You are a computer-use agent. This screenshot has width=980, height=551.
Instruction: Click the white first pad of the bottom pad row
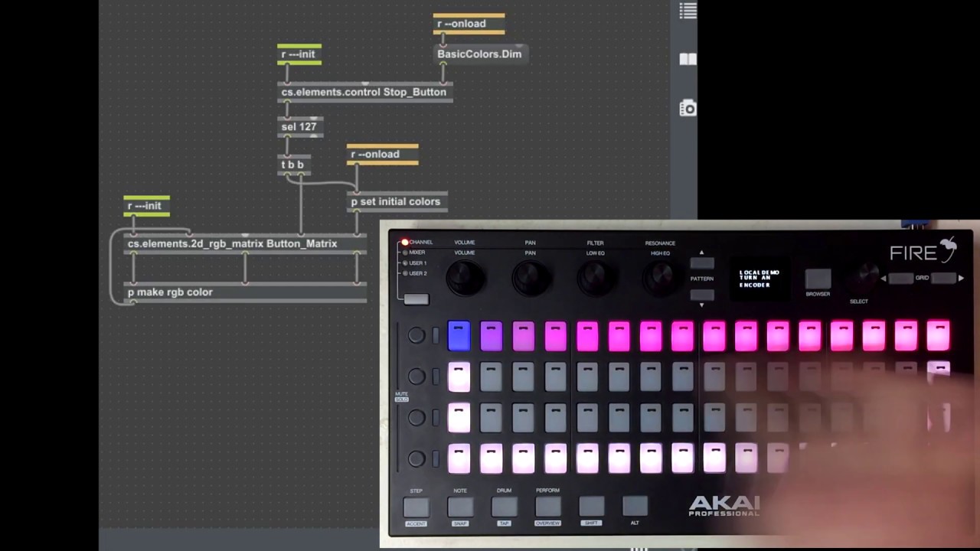(459, 458)
